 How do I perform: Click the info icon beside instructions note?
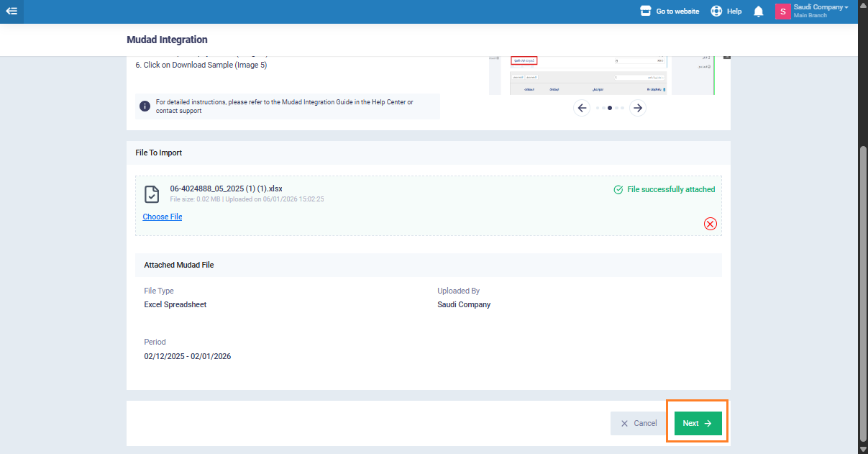pos(145,106)
